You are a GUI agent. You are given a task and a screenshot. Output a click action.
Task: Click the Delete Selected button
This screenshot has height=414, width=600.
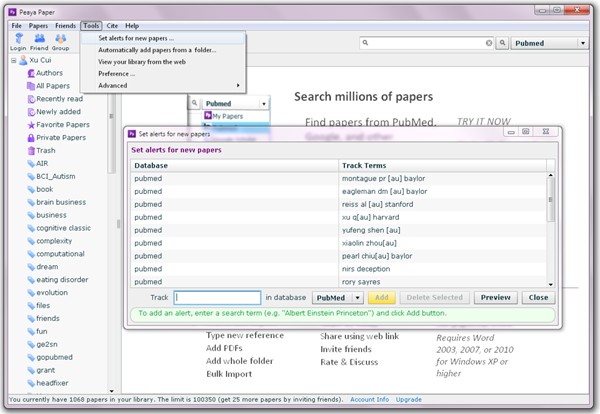[x=435, y=298]
